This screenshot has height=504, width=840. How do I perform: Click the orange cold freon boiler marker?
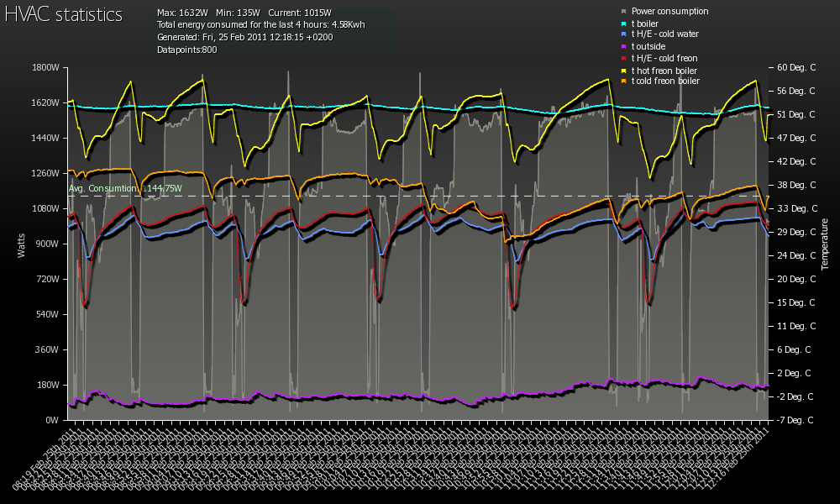(x=623, y=82)
